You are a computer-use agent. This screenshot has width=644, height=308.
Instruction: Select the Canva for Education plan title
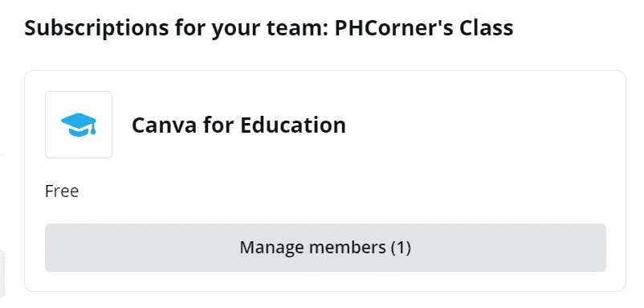238,125
